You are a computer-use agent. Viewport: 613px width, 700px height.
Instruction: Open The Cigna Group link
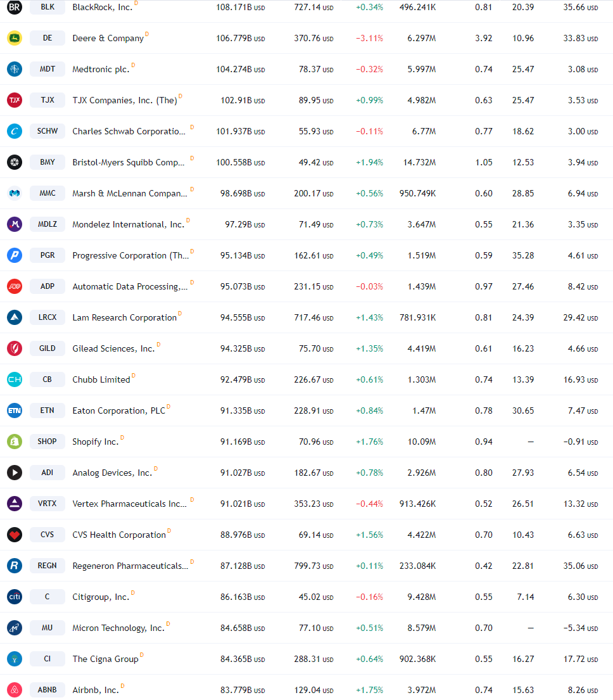click(105, 659)
